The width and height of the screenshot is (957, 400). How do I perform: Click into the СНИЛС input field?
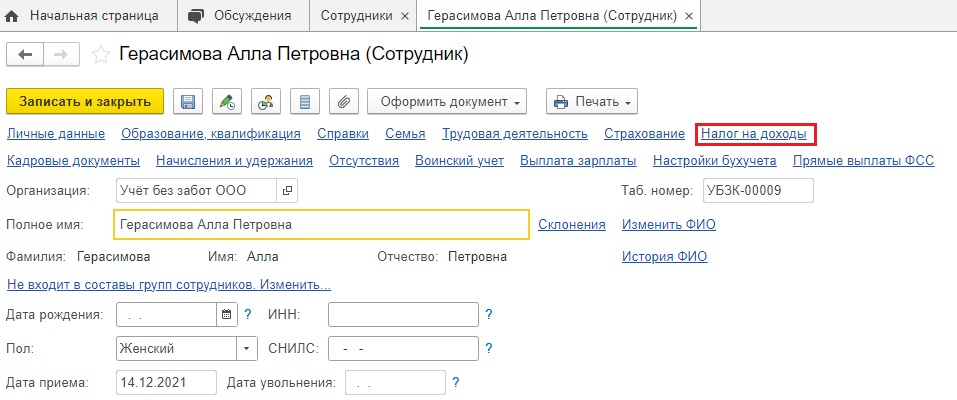point(403,349)
